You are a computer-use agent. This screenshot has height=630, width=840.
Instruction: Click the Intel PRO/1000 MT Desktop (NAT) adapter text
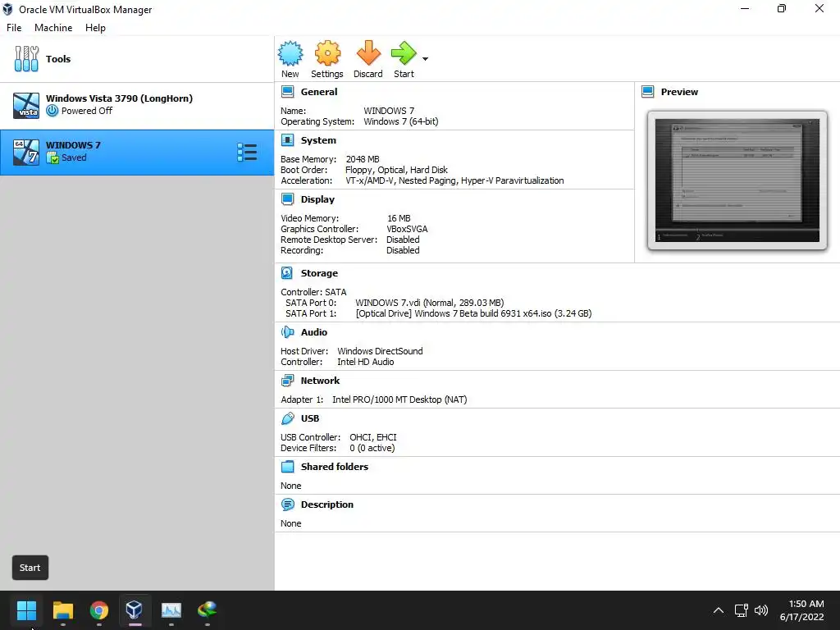(399, 399)
